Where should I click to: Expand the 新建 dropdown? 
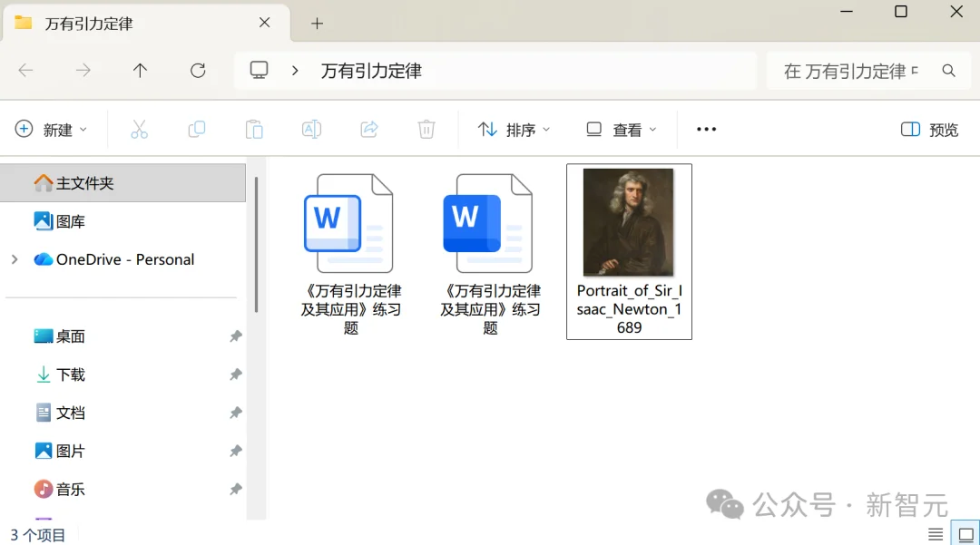pyautogui.click(x=52, y=129)
